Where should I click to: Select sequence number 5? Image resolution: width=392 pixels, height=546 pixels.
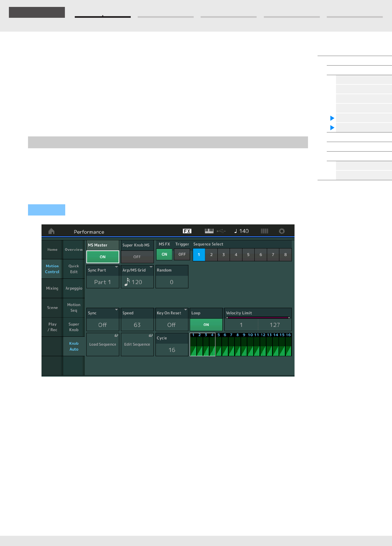click(x=248, y=255)
